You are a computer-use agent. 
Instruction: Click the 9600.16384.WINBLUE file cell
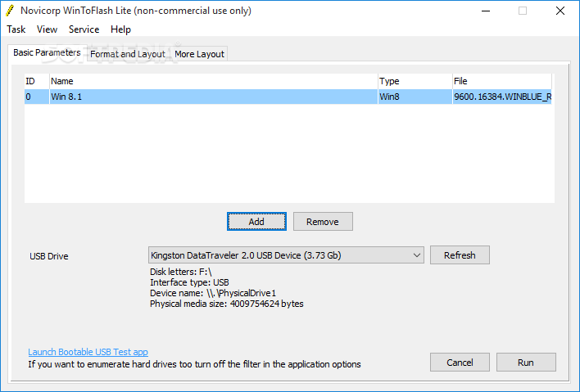click(502, 97)
